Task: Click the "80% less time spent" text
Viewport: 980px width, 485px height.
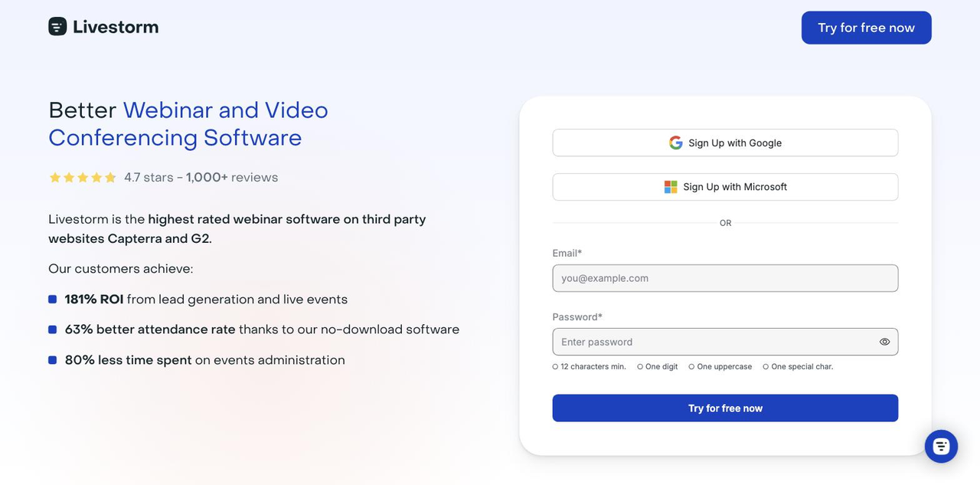Action: pyautogui.click(x=128, y=360)
